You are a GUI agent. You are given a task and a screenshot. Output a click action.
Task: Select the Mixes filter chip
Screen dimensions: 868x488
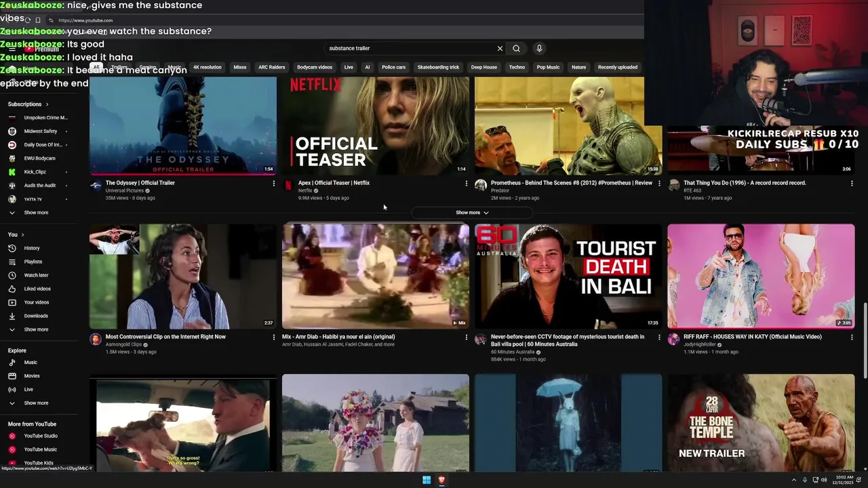[240, 67]
